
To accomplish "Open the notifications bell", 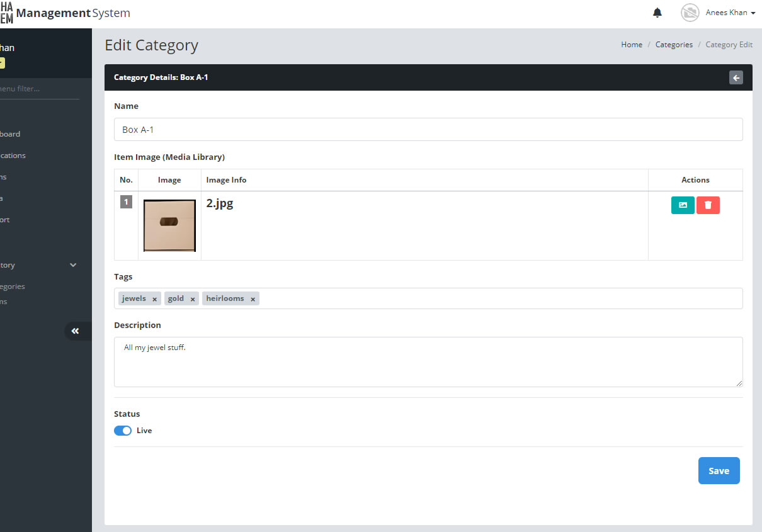I will pos(657,13).
